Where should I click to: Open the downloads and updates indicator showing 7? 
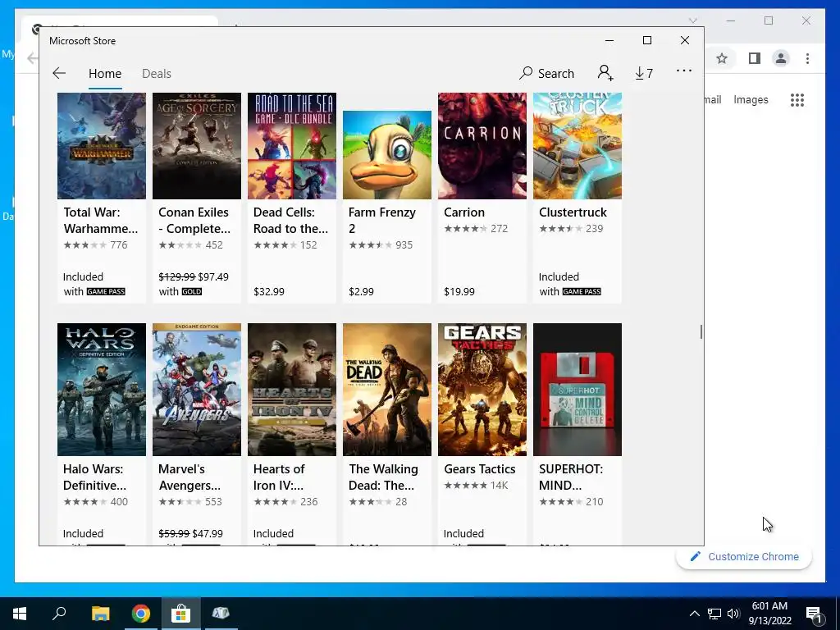(644, 73)
